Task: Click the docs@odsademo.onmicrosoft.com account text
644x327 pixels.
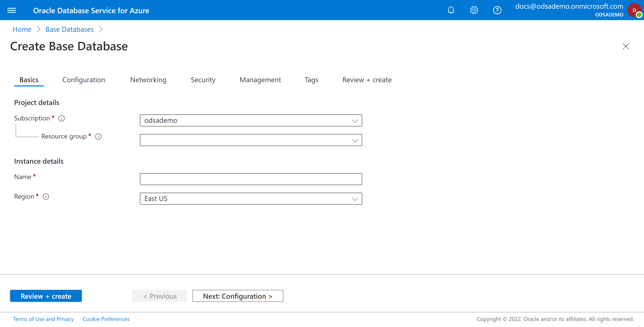Action: (569, 6)
